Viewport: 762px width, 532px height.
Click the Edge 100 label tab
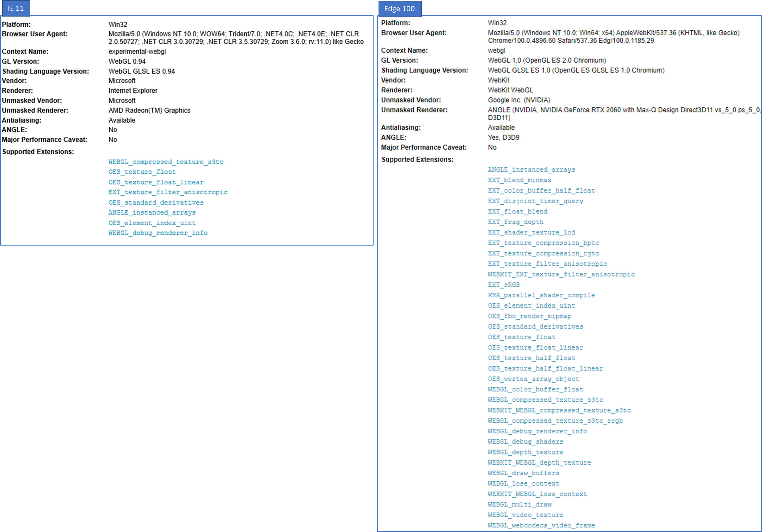click(x=399, y=8)
